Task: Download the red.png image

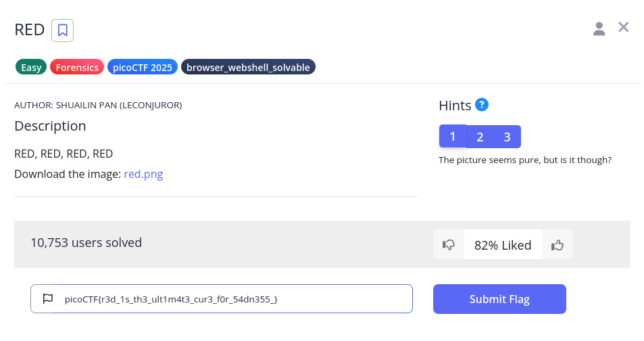Action: pyautogui.click(x=143, y=174)
